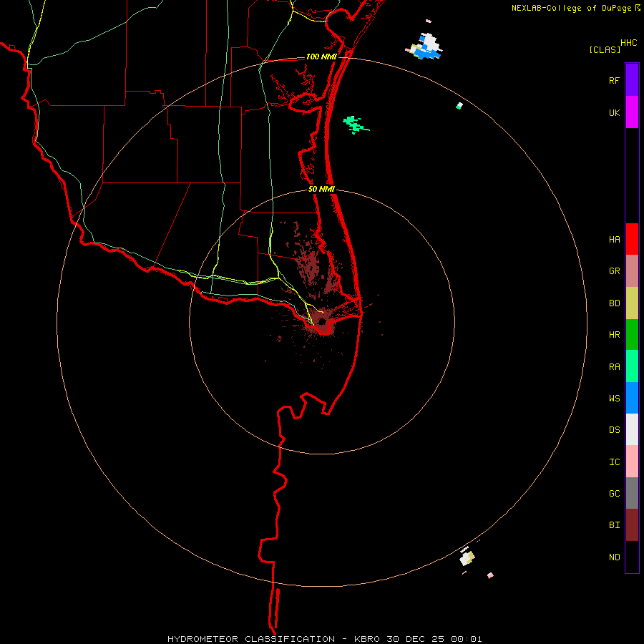Click the 100 NMI range ring label
This screenshot has width=644, height=644.
click(x=321, y=57)
